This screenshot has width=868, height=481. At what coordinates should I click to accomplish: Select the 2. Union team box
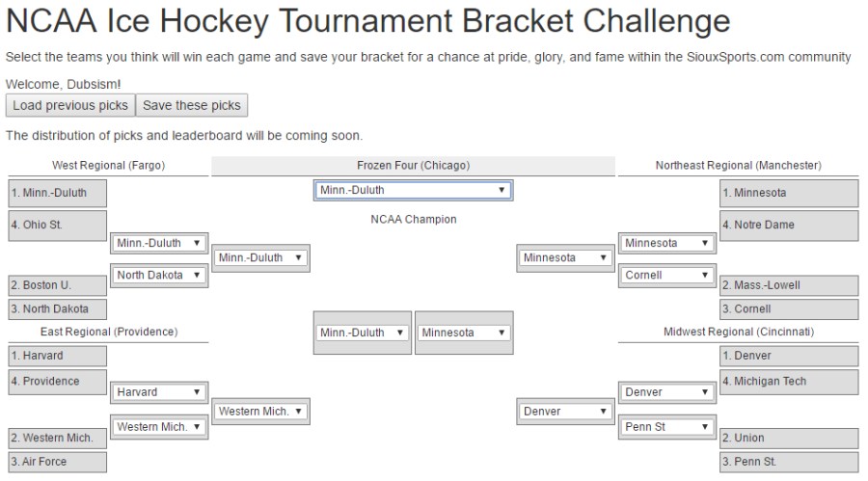pos(789,438)
